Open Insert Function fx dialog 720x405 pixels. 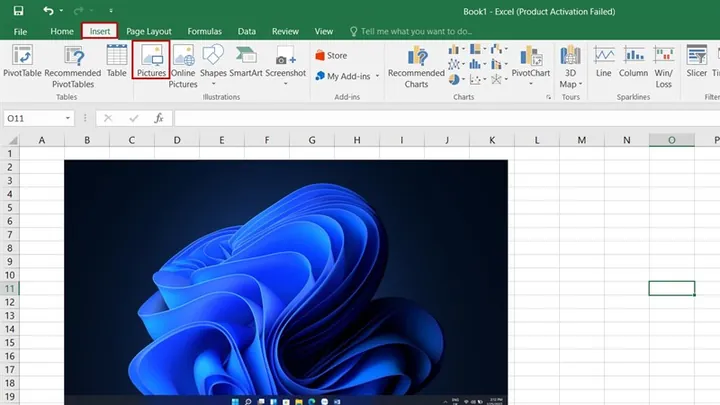click(x=159, y=118)
